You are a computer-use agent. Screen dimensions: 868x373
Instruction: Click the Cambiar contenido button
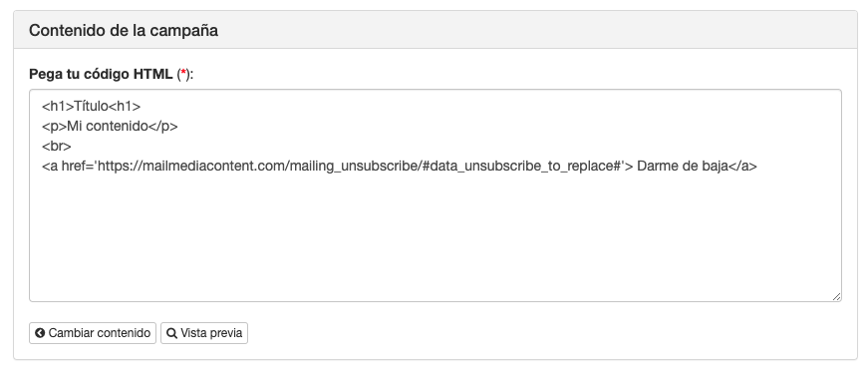93,333
